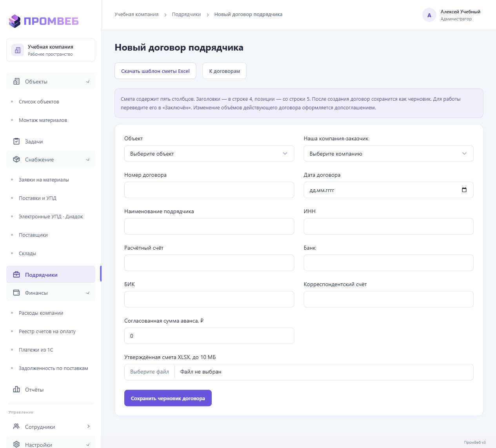
Task: Toggle the Настройки section chevron
Action: (88, 444)
